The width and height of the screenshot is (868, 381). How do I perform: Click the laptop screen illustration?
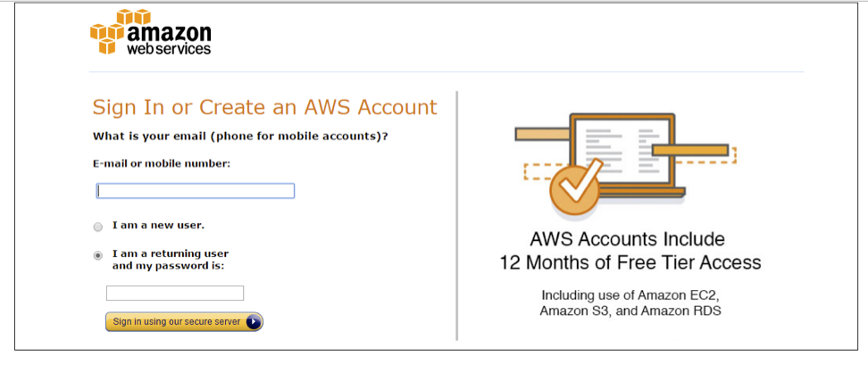[622, 151]
